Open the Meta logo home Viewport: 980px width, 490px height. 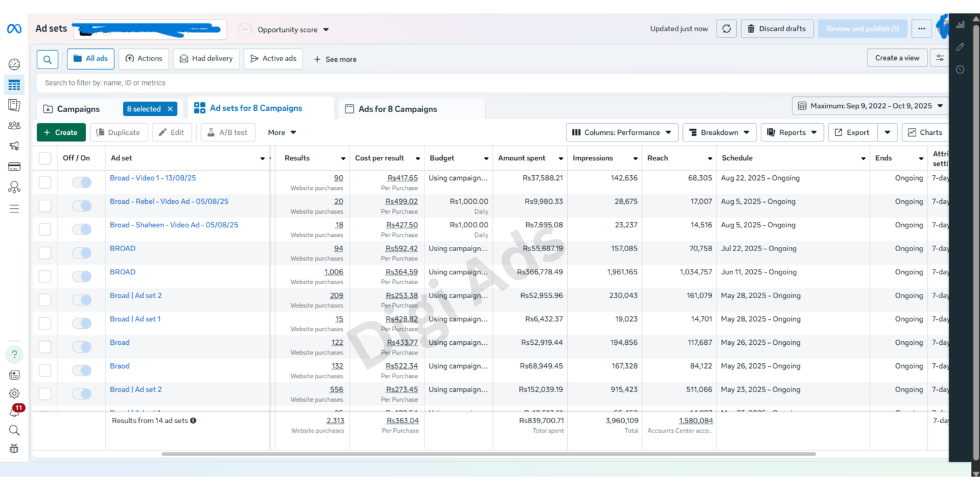(14, 29)
